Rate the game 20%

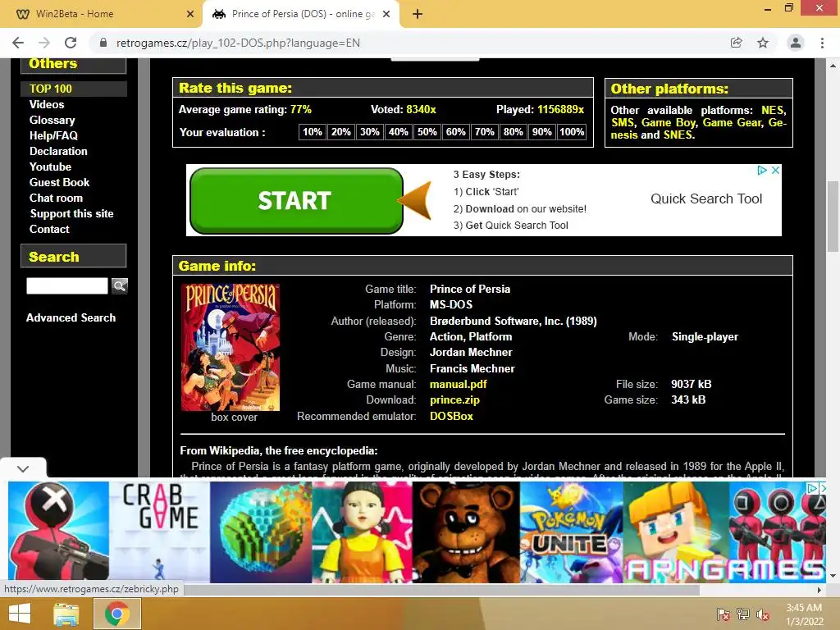tap(340, 132)
